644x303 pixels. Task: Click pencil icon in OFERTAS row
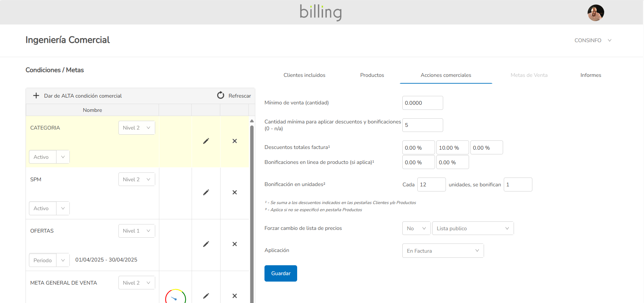pos(206,244)
